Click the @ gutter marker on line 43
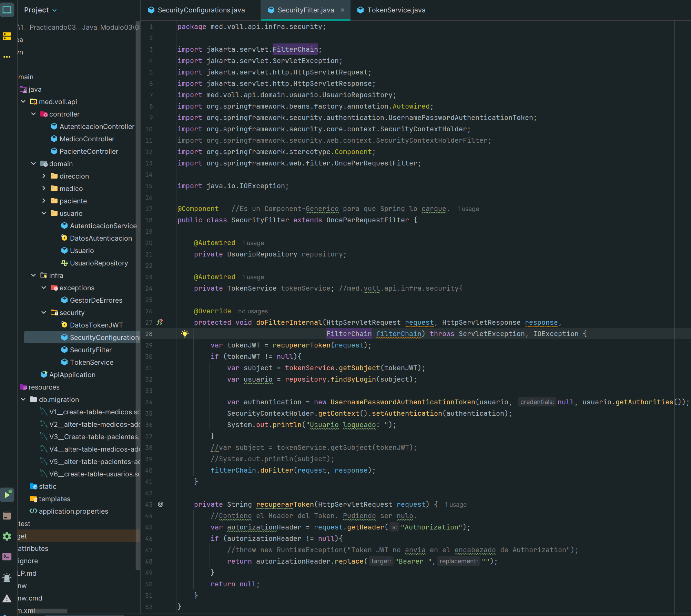Screen dimensions: 691x616 161,504
